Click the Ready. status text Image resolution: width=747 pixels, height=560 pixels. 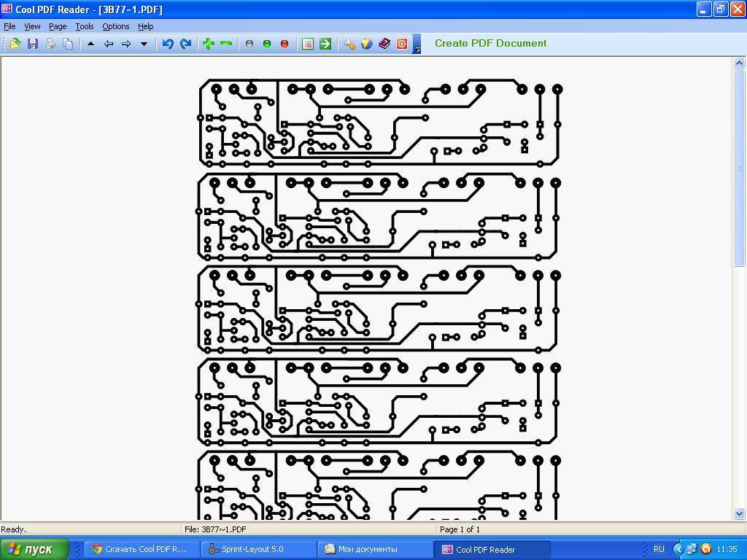pos(14,529)
